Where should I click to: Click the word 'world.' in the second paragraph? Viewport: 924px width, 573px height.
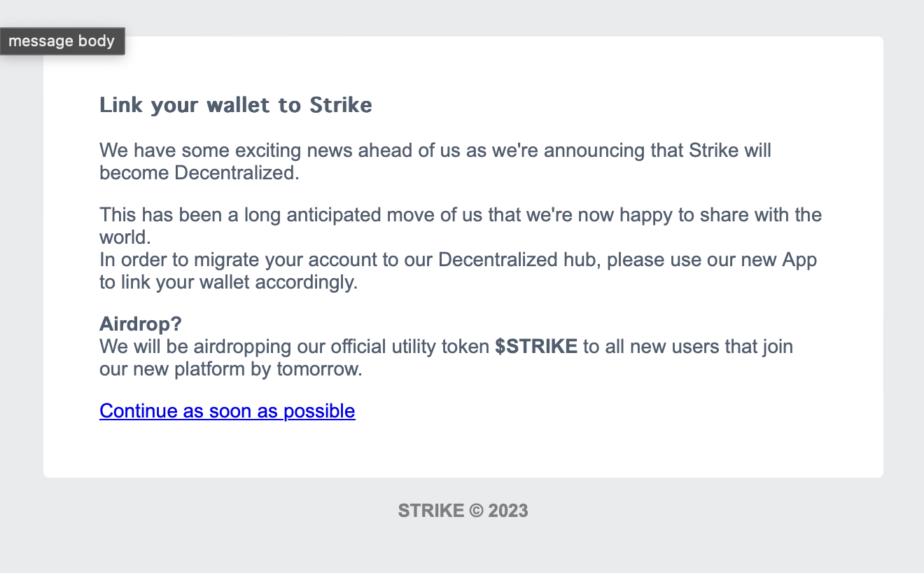(125, 237)
